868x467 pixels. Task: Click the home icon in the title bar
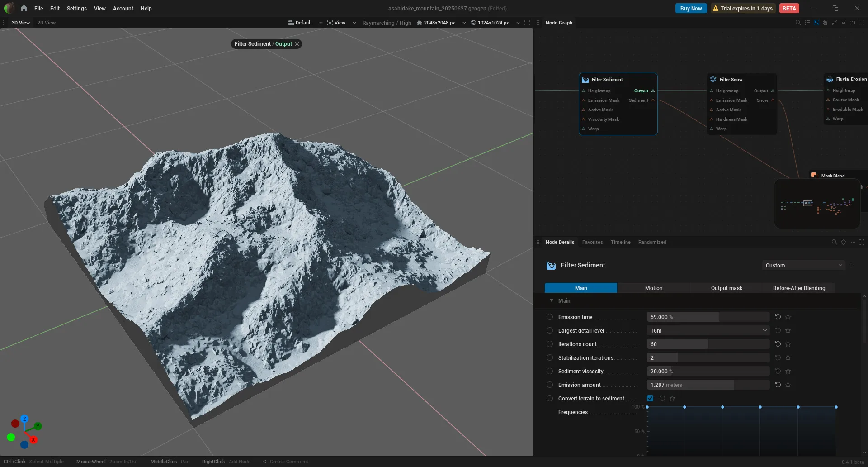[24, 8]
